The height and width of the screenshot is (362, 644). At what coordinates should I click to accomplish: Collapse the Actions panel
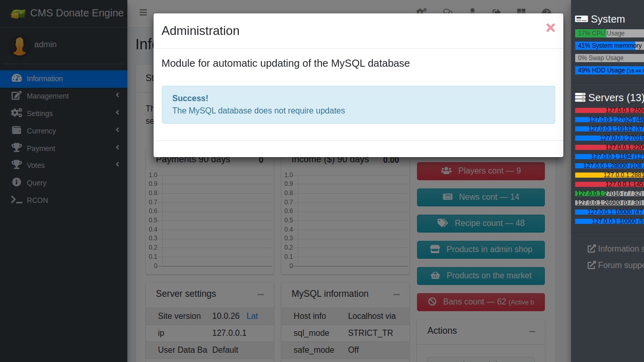click(532, 331)
